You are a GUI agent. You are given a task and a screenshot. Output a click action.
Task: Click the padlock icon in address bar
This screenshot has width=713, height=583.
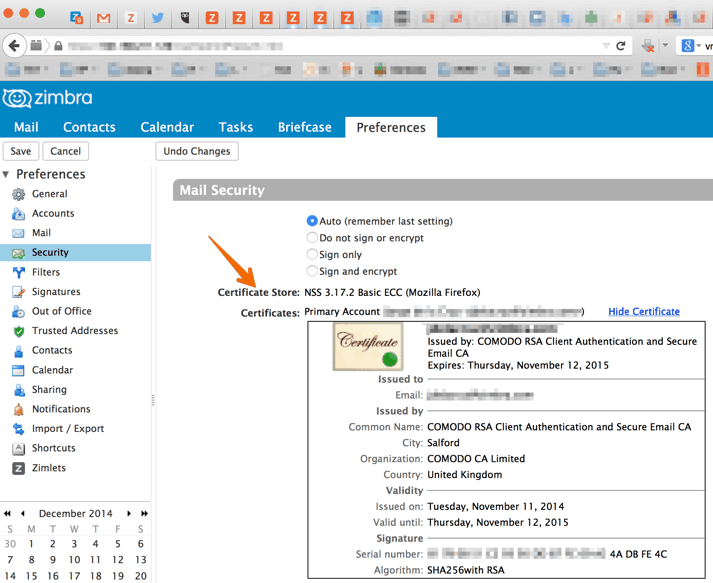point(58,46)
